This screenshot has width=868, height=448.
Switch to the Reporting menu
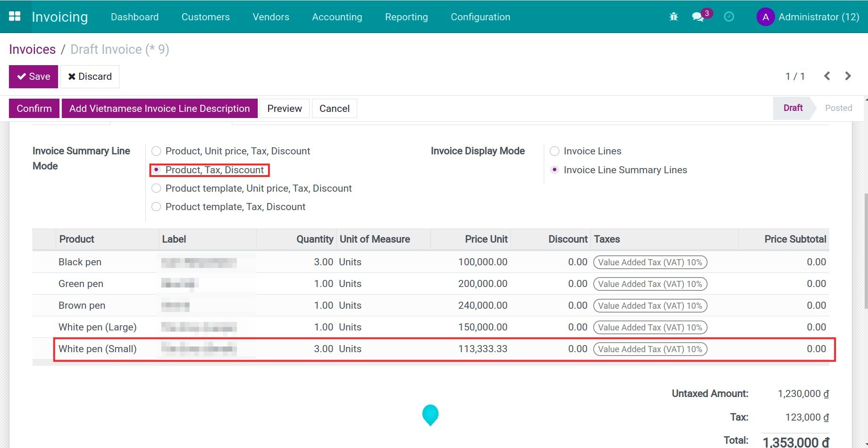click(x=406, y=17)
